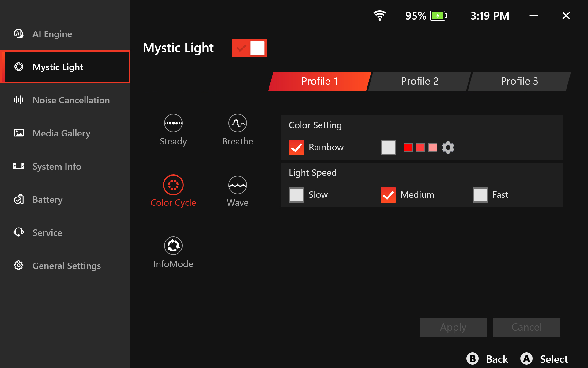Click the A Select controller icon
The height and width of the screenshot is (368, 588).
pyautogui.click(x=526, y=358)
